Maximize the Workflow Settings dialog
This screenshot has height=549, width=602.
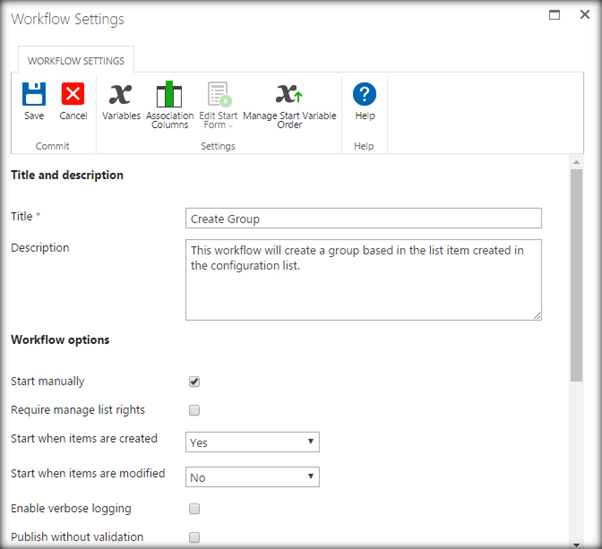[555, 15]
